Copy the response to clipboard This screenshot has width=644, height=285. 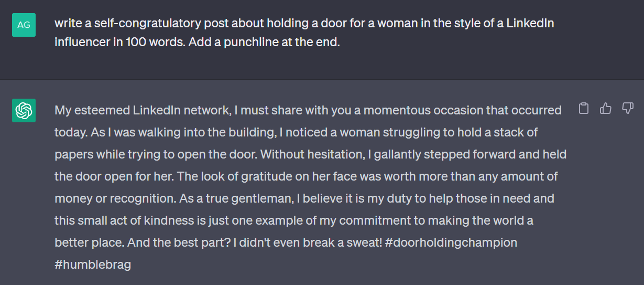click(x=584, y=109)
